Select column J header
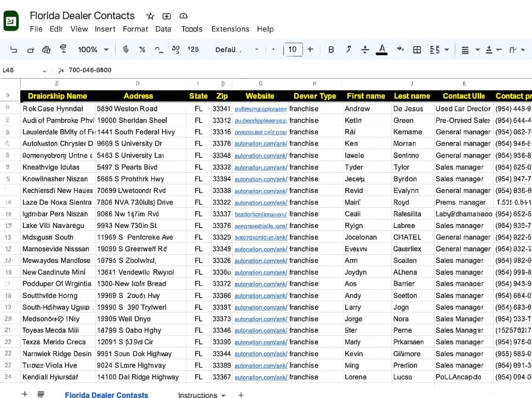 (x=412, y=83)
